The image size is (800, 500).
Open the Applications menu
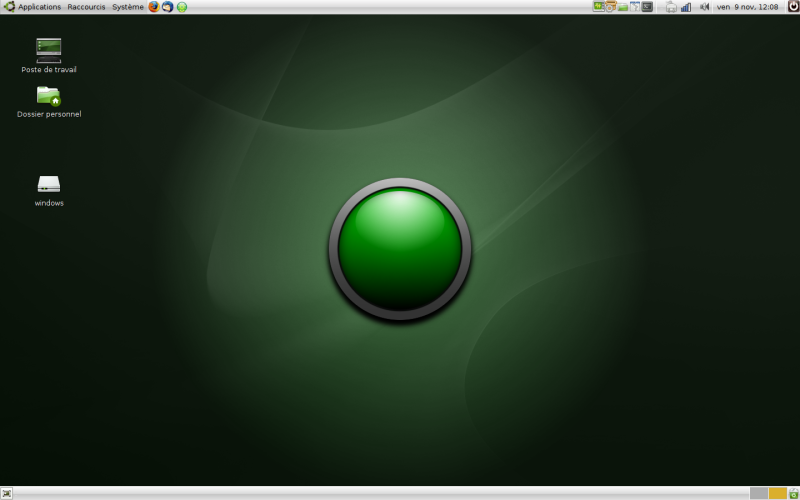[39, 7]
